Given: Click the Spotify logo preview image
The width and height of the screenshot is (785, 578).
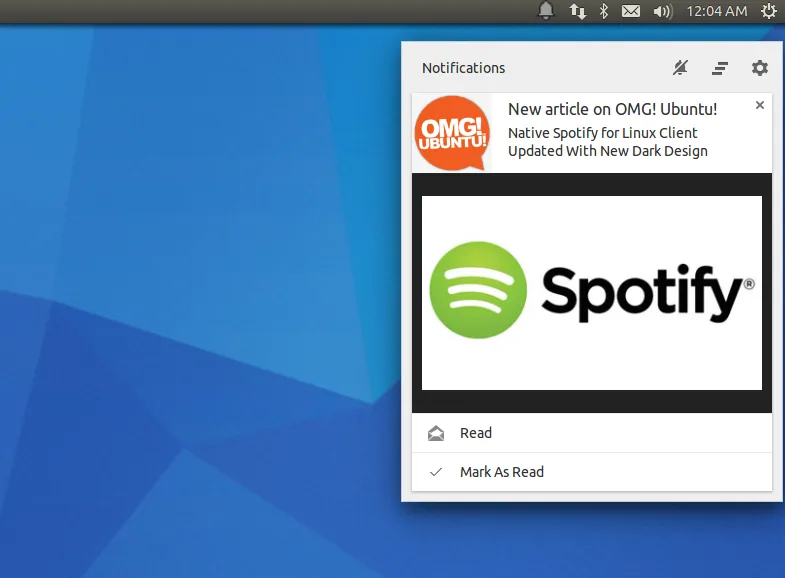Looking at the screenshot, I should click(592, 292).
